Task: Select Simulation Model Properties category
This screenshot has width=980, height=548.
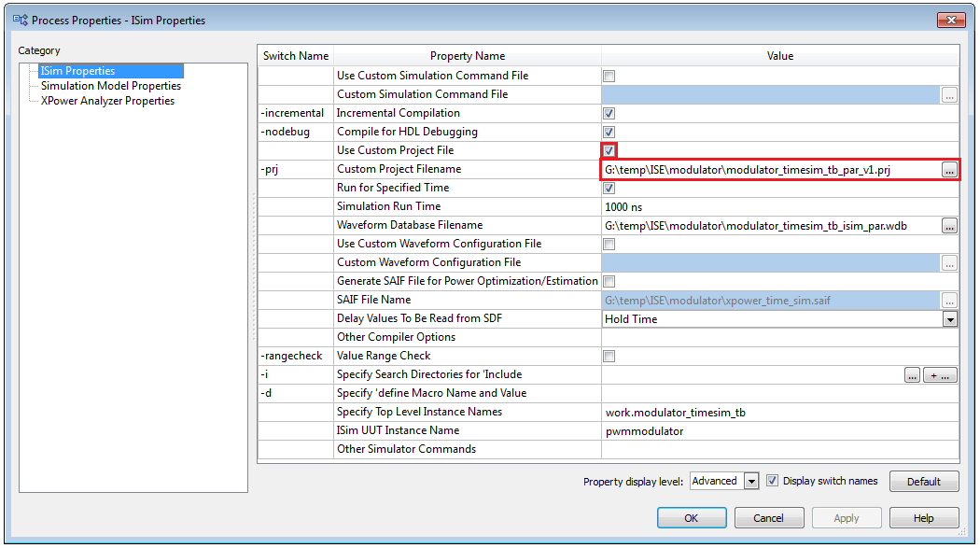Action: pos(111,86)
